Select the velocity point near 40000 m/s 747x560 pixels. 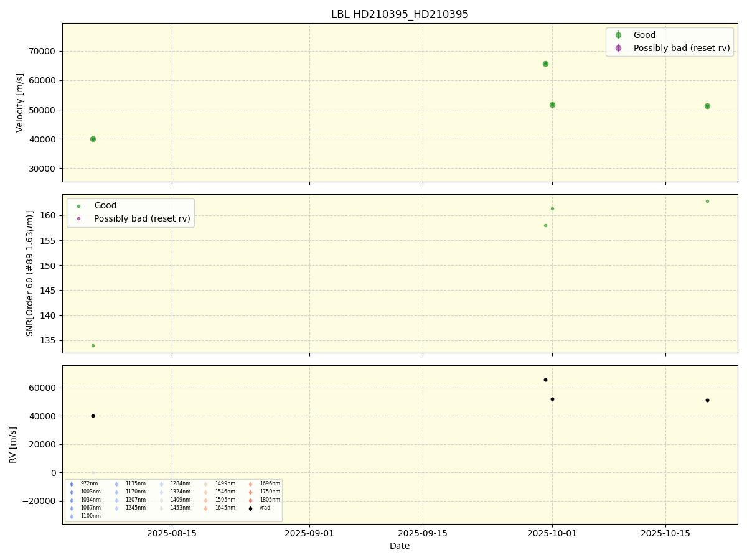pos(93,139)
